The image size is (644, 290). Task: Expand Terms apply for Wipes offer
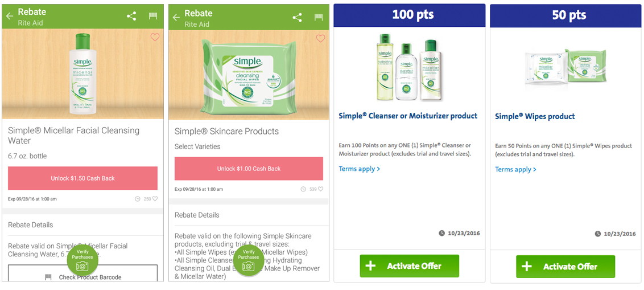click(x=515, y=169)
